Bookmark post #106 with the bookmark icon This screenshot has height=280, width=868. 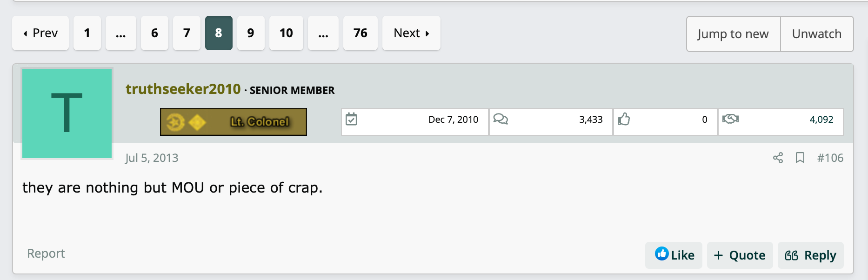[800, 158]
